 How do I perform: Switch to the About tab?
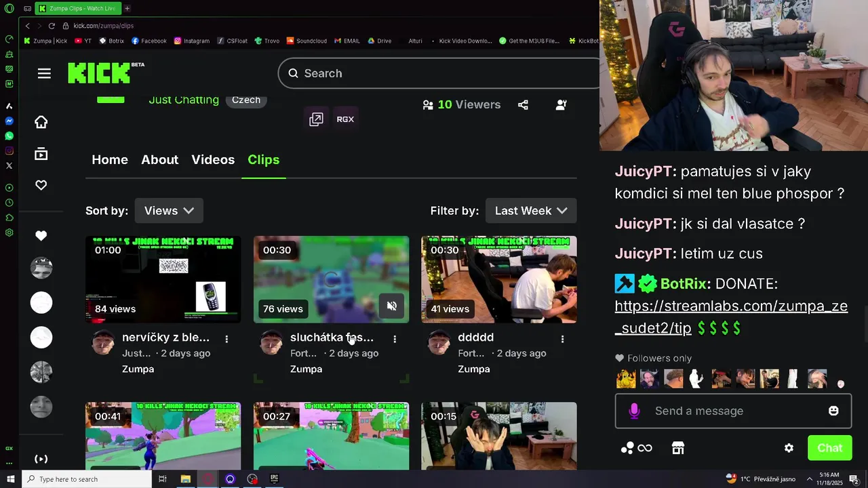[160, 160]
